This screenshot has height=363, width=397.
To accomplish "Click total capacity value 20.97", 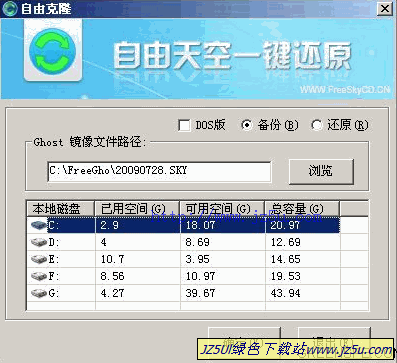I will (x=285, y=225).
